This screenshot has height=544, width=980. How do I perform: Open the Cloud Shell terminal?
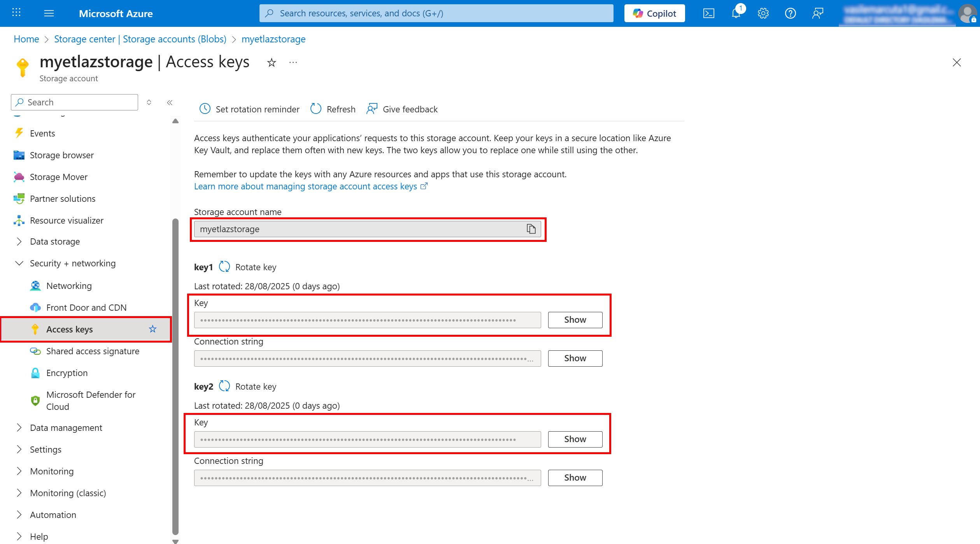(x=709, y=13)
